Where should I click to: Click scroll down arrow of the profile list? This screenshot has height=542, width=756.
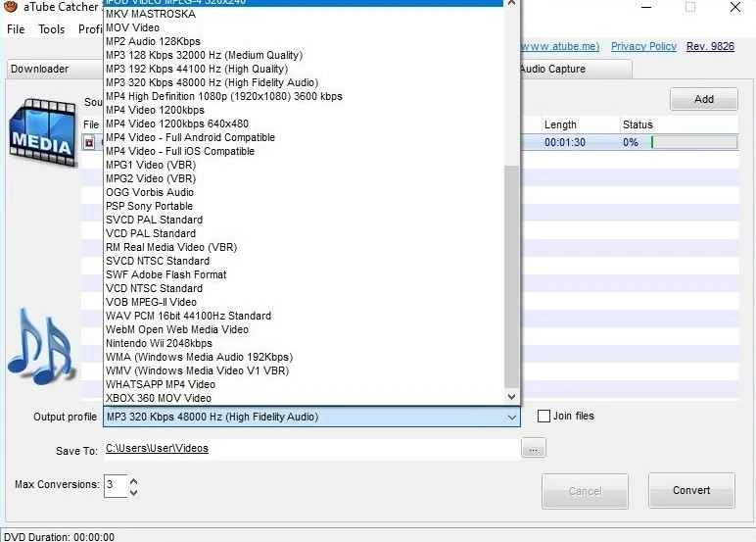(x=511, y=397)
